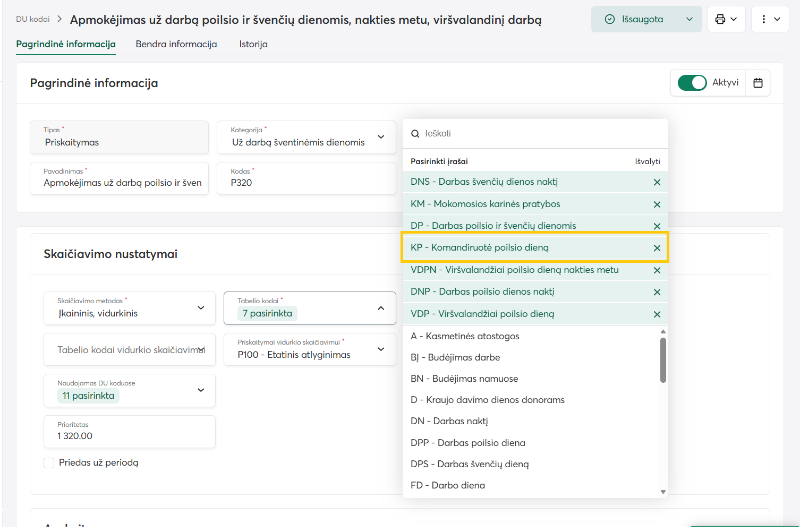Select D - Kraujo davimo dienos donorams
The image size is (800, 532).
click(x=531, y=400)
